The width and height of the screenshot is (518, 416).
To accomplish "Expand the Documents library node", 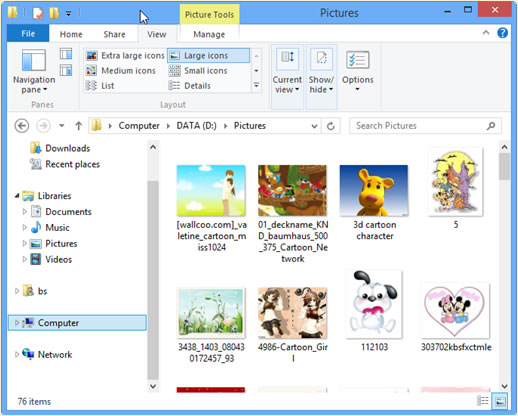I will [x=24, y=211].
